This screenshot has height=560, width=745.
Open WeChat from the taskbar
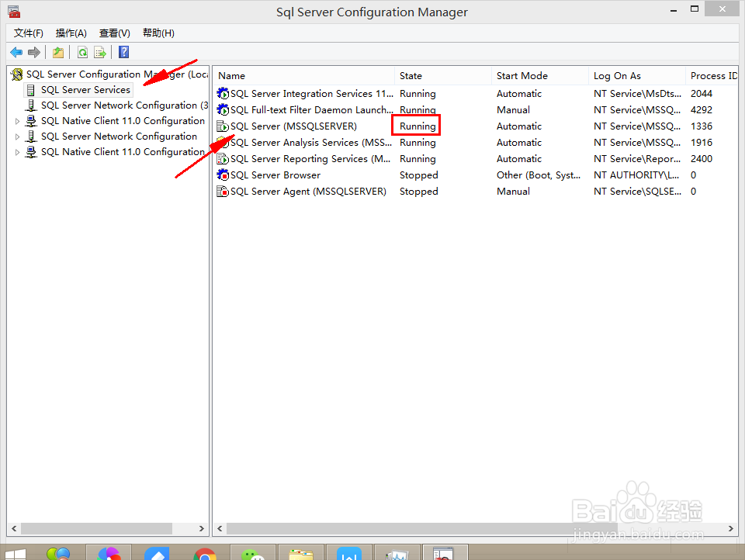[x=253, y=555]
